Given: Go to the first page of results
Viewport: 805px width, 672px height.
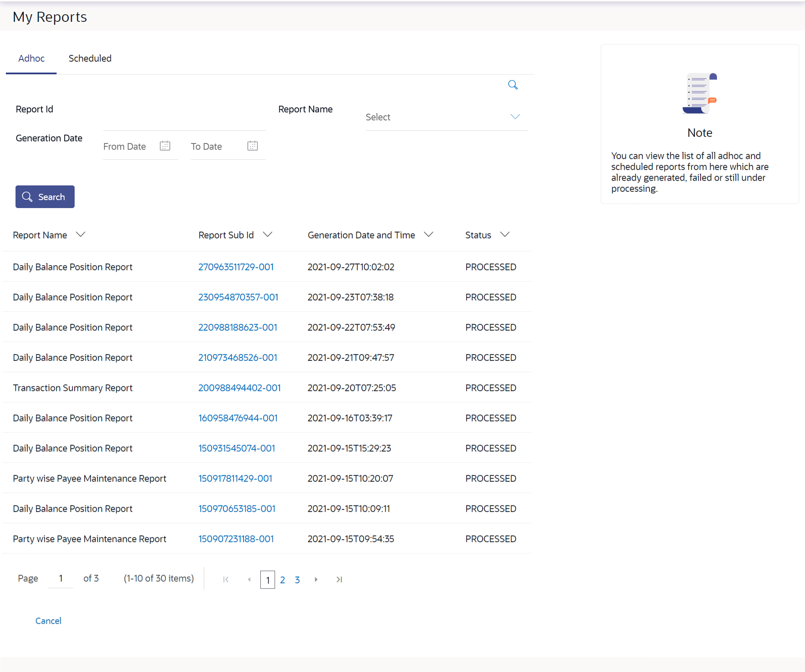Looking at the screenshot, I should tap(226, 579).
